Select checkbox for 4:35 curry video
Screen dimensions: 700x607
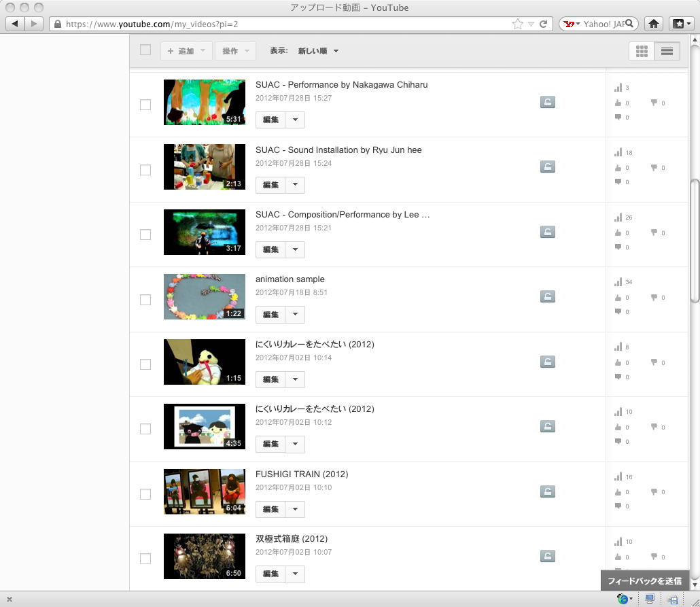(145, 429)
